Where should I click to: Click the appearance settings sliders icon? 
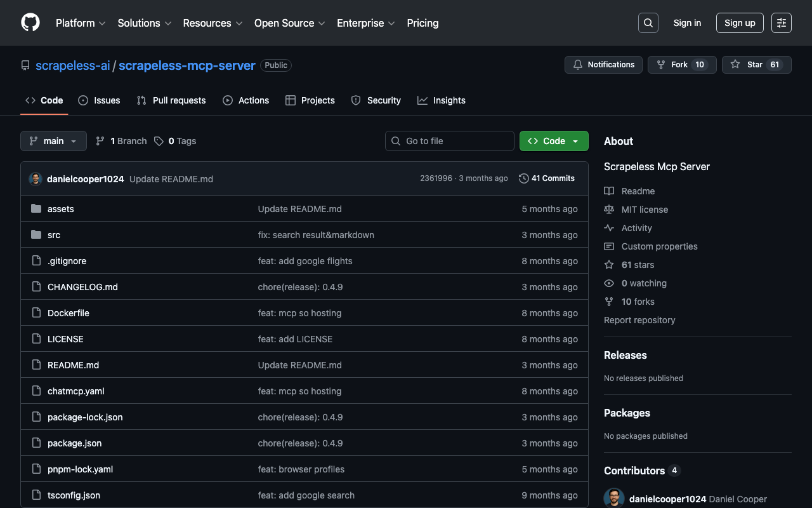click(x=781, y=23)
